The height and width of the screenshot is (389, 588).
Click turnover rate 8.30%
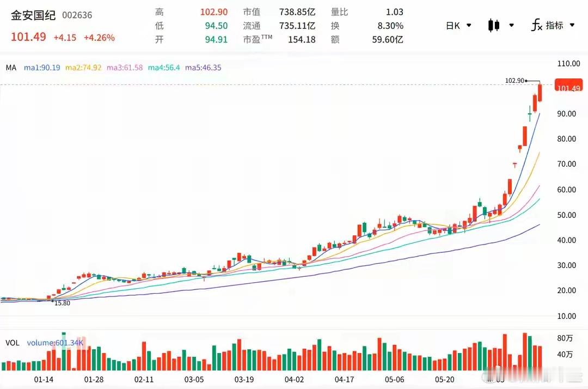click(390, 26)
